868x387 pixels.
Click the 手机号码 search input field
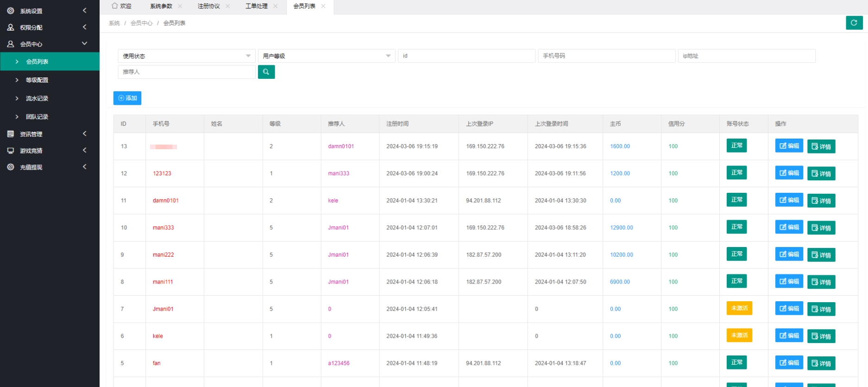point(606,56)
